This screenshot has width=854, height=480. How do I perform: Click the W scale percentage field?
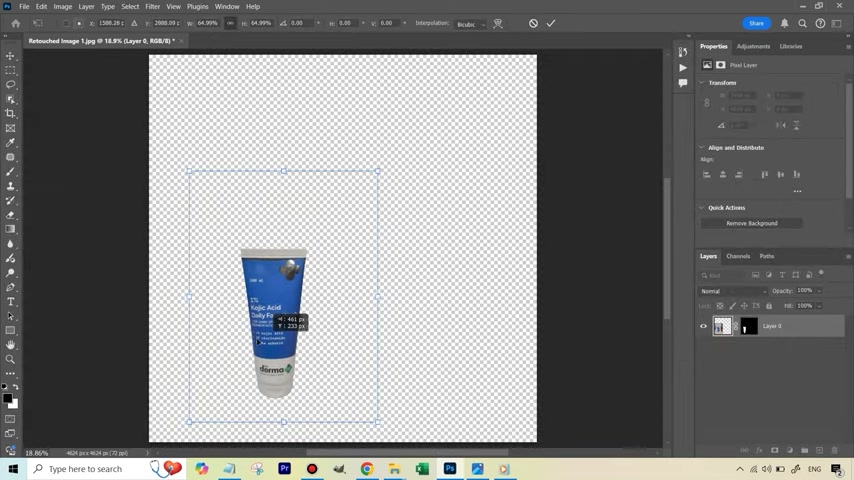click(x=208, y=23)
